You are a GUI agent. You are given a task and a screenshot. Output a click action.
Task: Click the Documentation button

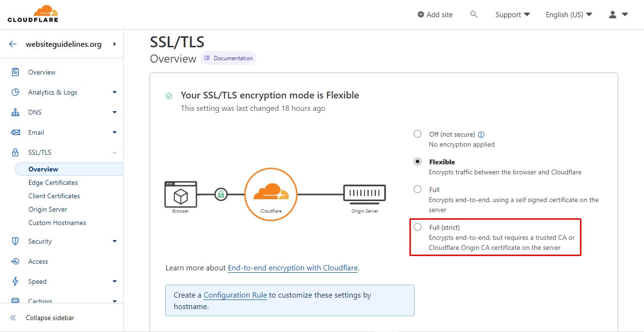pos(228,58)
